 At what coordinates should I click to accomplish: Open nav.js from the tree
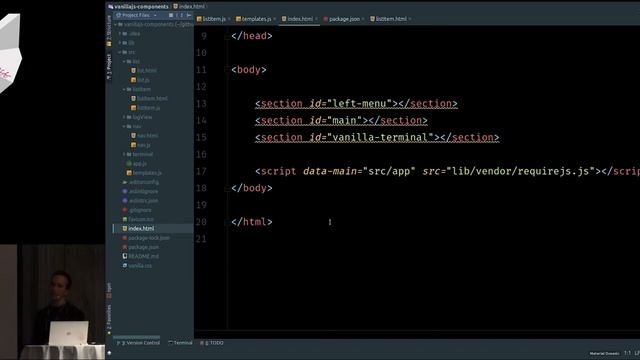tap(141, 145)
